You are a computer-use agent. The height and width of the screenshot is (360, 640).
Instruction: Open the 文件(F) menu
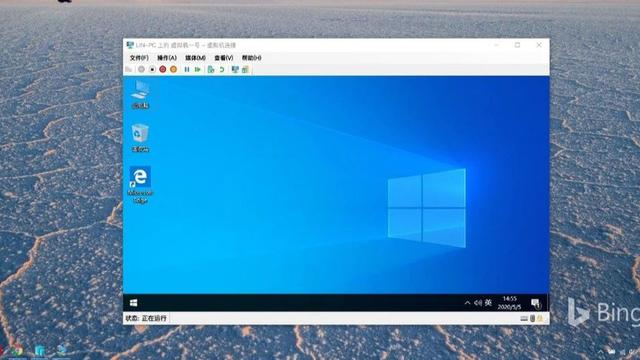pos(139,58)
